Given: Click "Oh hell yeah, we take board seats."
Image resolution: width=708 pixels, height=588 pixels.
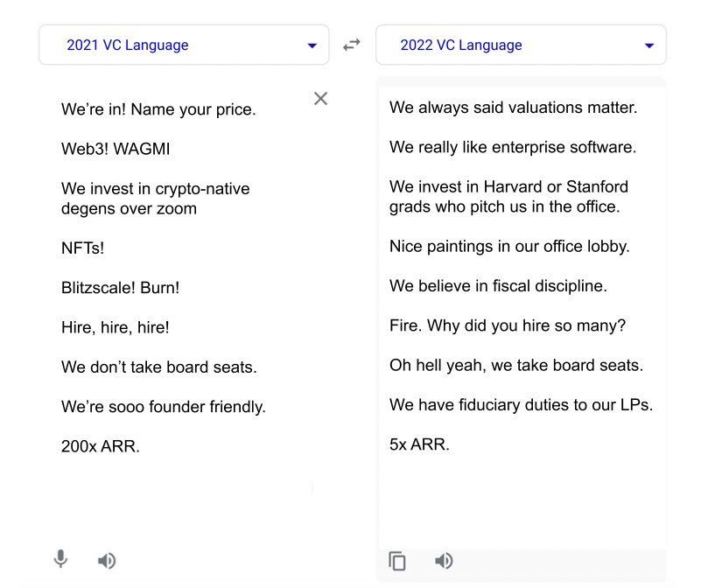Looking at the screenshot, I should (516, 365).
